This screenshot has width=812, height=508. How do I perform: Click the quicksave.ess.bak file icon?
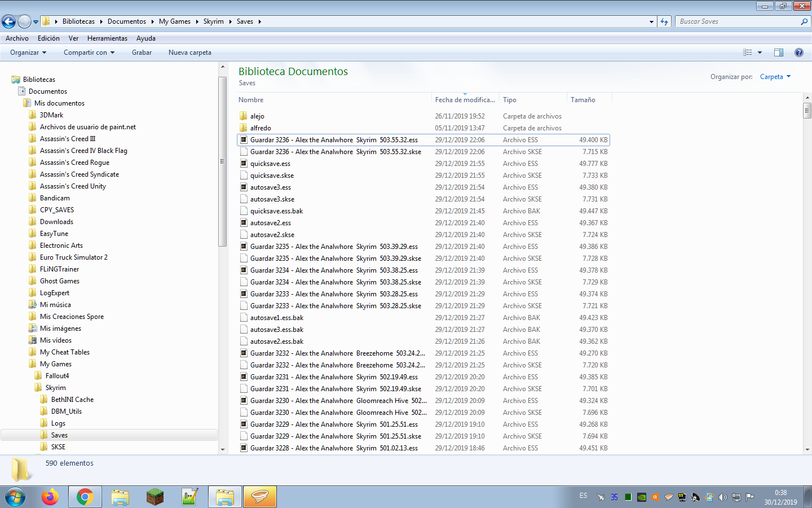pyautogui.click(x=244, y=211)
